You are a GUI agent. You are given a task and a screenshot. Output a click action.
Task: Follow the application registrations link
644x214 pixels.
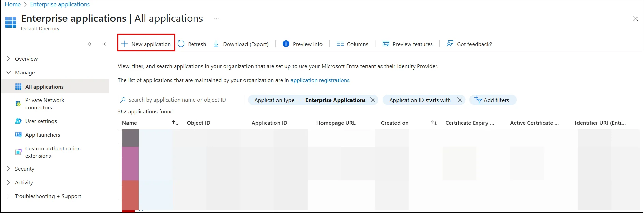[x=320, y=80]
